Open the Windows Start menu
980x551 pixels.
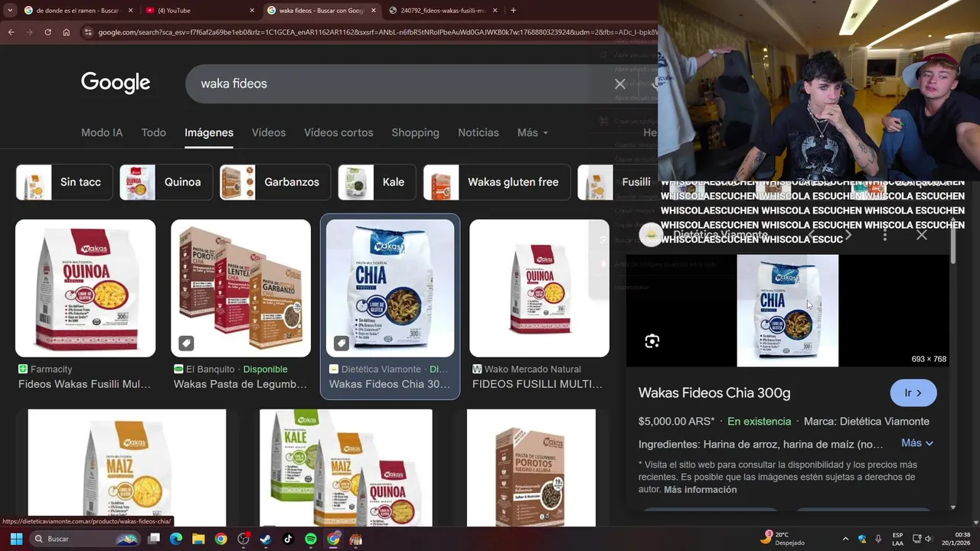point(15,539)
